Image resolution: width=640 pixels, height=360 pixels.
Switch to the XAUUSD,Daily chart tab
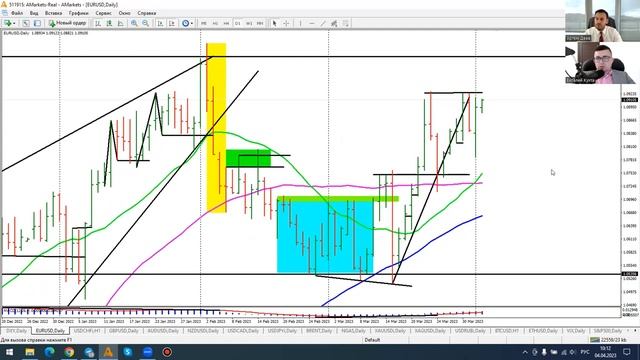click(390, 331)
